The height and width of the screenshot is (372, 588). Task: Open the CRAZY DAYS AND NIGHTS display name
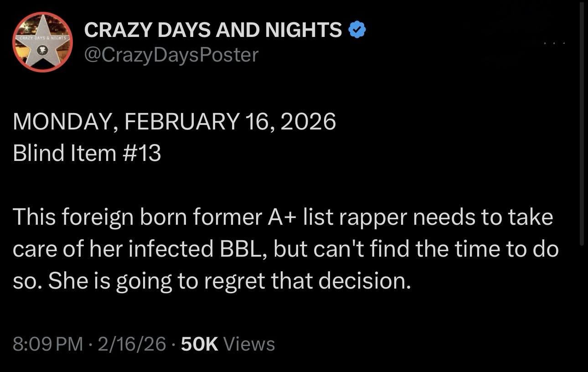coord(213,30)
